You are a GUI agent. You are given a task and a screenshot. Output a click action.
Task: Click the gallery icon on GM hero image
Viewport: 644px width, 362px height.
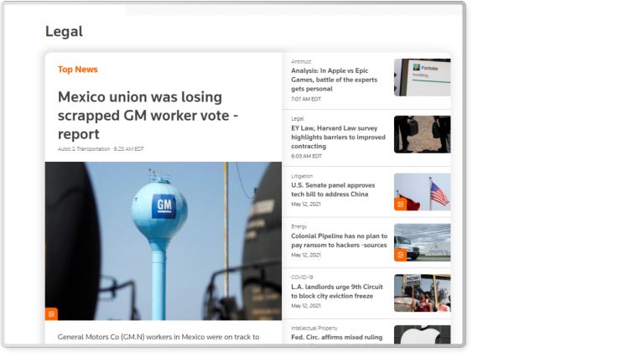click(51, 314)
